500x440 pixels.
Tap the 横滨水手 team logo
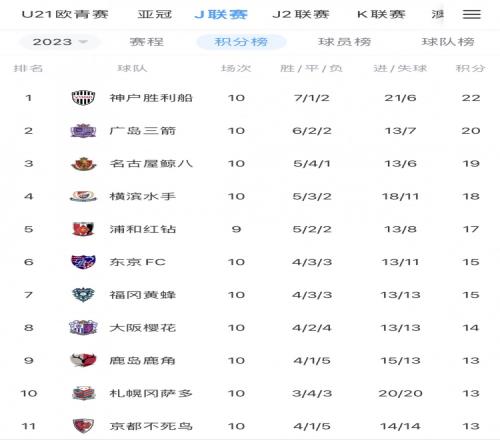83,196
